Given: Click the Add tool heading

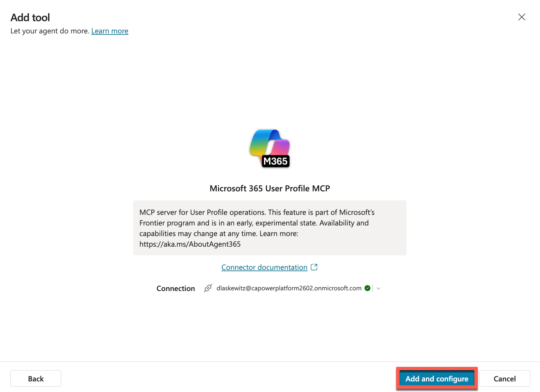Looking at the screenshot, I should coord(30,17).
